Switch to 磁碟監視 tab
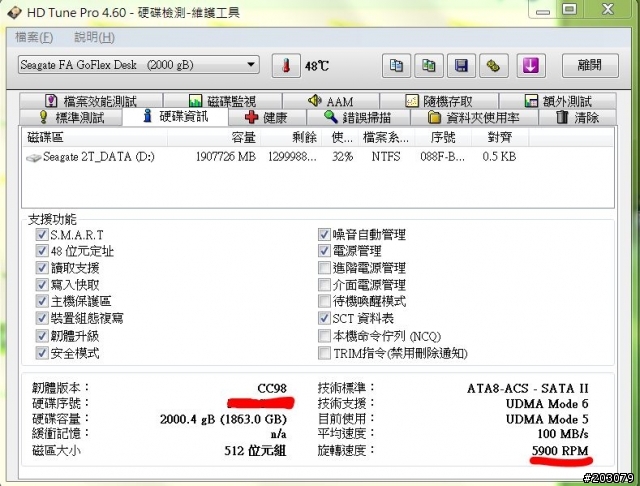This screenshot has width=640, height=486. (222, 101)
